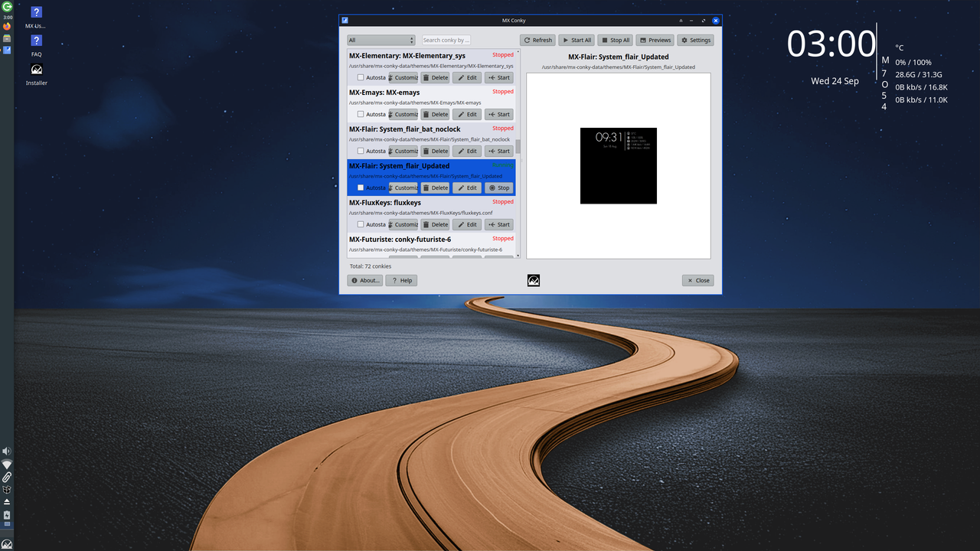
Task: Open the Previews button
Action: click(x=655, y=40)
